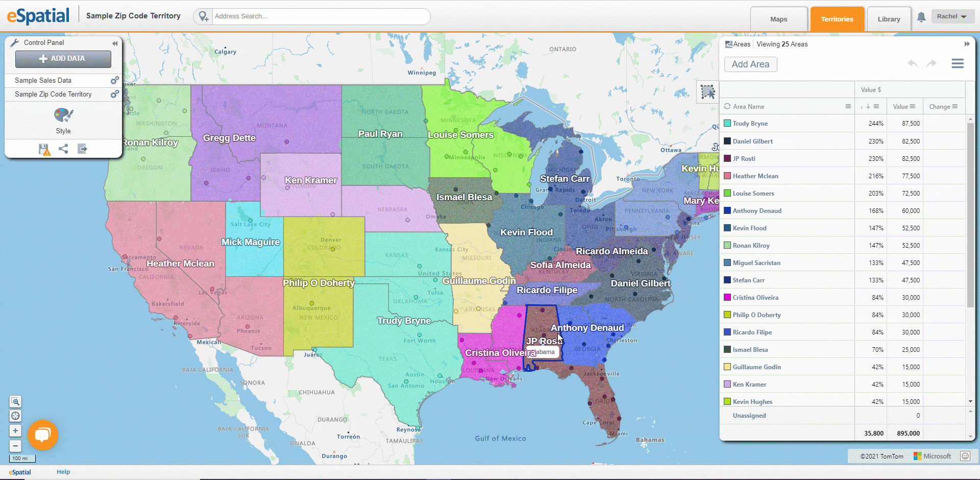Switch to the Territories tab
Viewport: 980px width, 480px height.
(x=837, y=19)
